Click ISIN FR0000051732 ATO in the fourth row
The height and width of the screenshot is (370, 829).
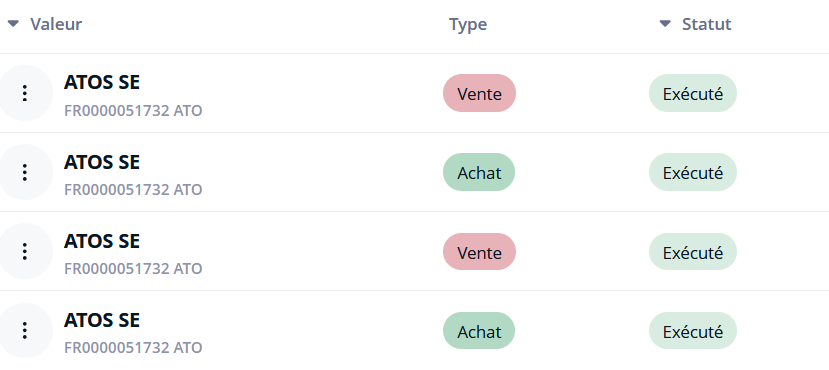(133, 348)
